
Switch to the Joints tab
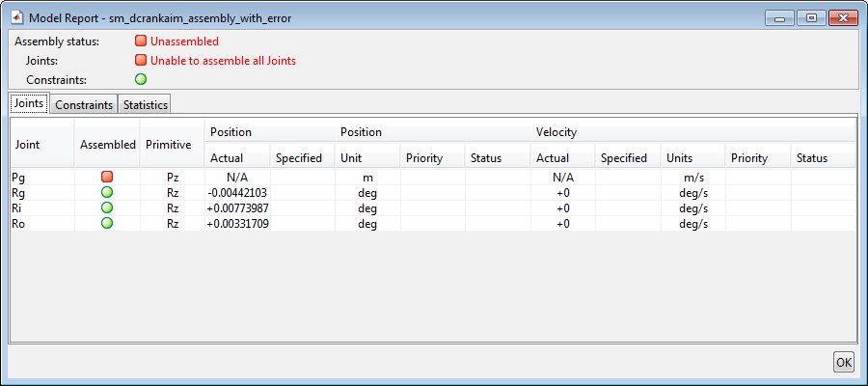coord(29,103)
